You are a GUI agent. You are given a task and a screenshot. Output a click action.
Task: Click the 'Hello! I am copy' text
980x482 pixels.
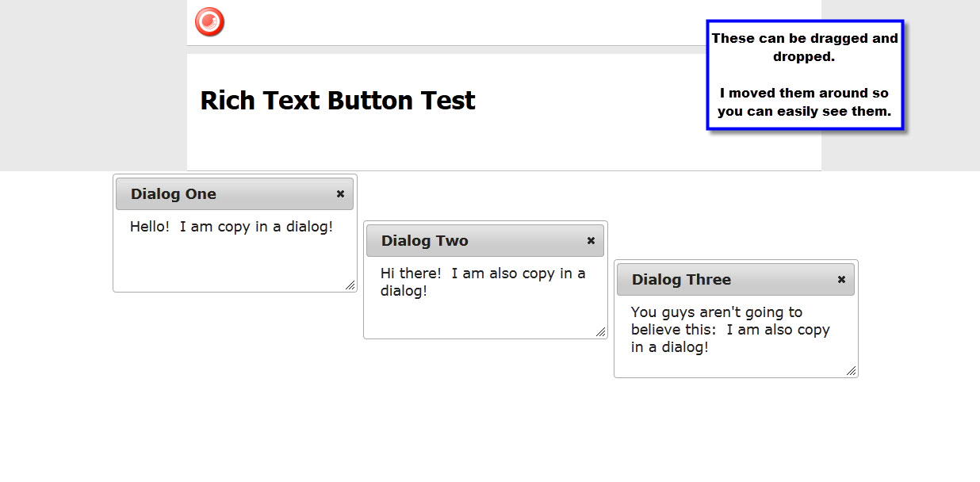231,227
